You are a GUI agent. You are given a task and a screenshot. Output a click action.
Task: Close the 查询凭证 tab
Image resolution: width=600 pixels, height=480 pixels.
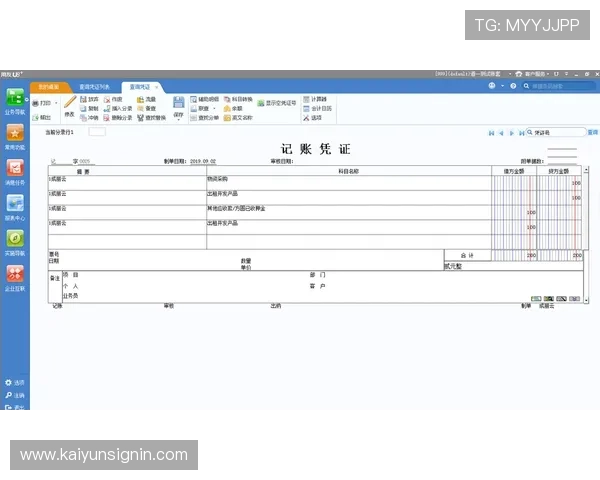pyautogui.click(x=157, y=87)
